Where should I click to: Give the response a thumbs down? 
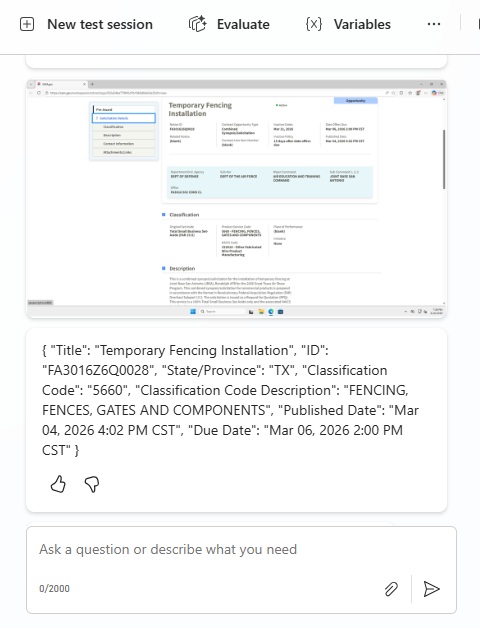pos(92,484)
